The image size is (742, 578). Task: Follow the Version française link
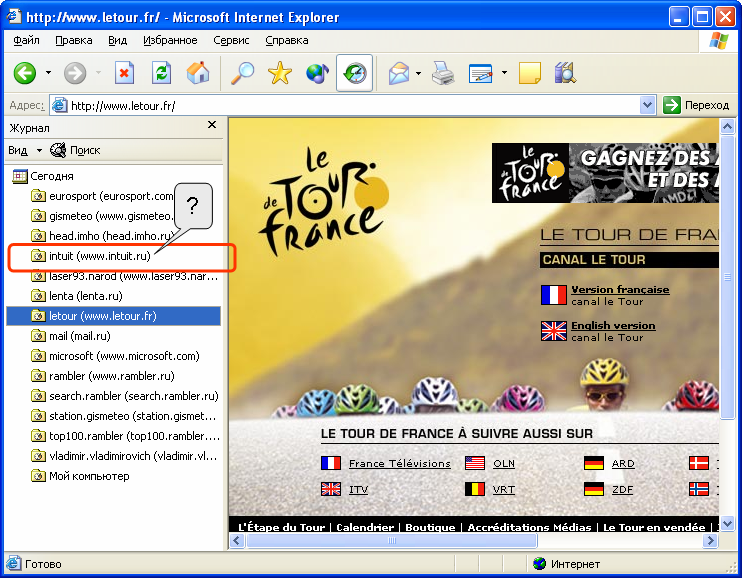620,289
